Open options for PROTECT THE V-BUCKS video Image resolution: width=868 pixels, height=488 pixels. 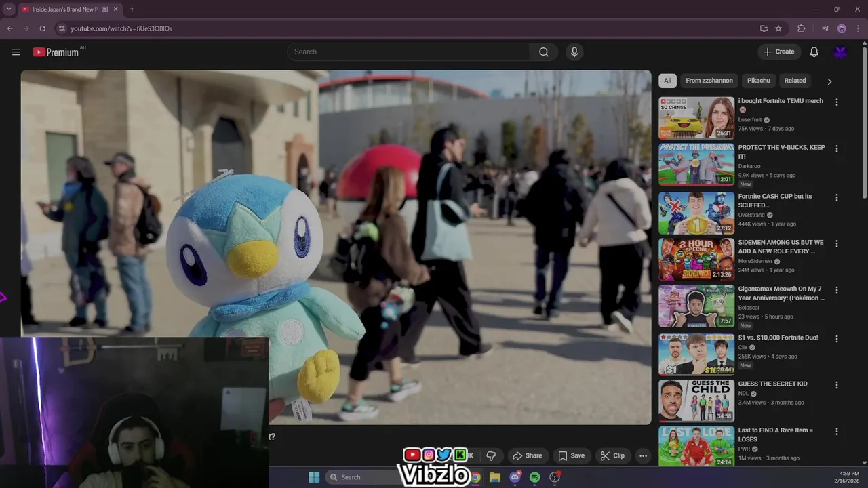pos(837,148)
